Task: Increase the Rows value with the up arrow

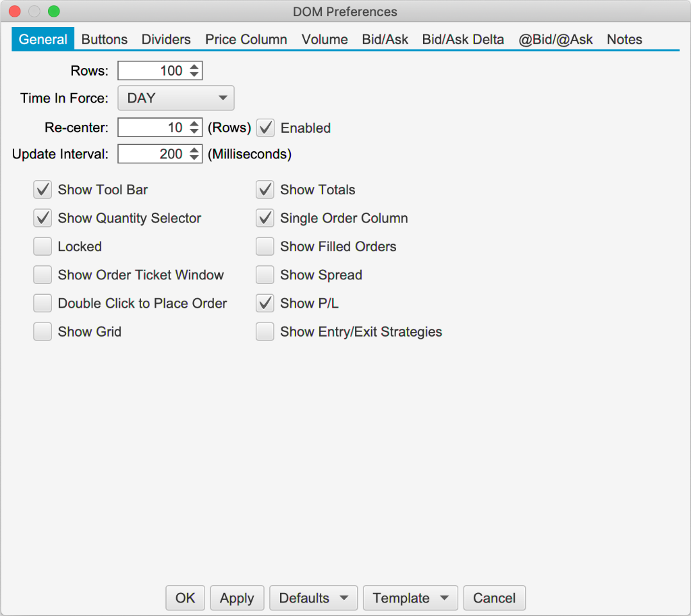Action: 194,67
